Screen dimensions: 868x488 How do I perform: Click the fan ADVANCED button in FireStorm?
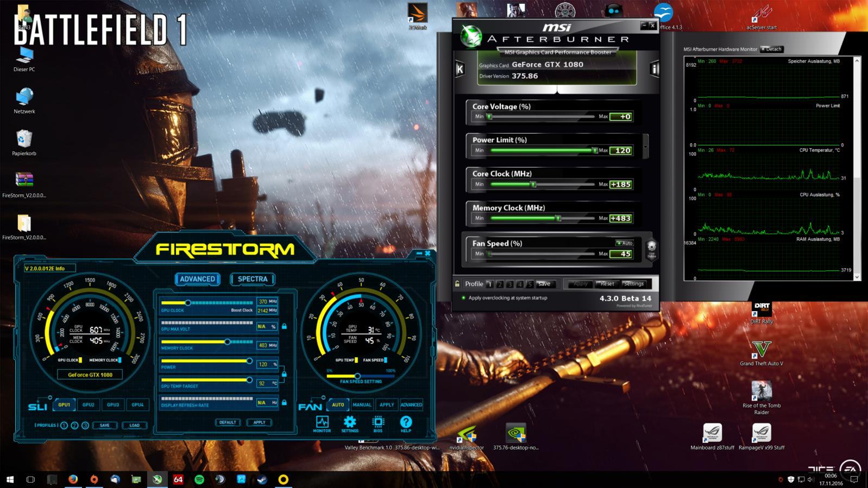tap(411, 404)
